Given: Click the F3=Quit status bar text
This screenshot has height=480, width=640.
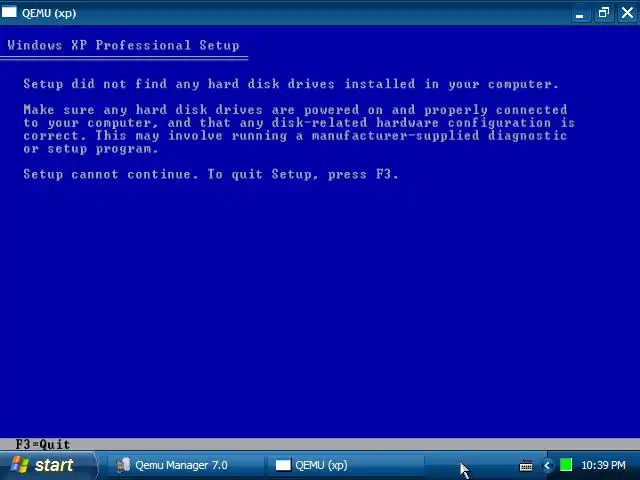Looking at the screenshot, I should pos(42,444).
